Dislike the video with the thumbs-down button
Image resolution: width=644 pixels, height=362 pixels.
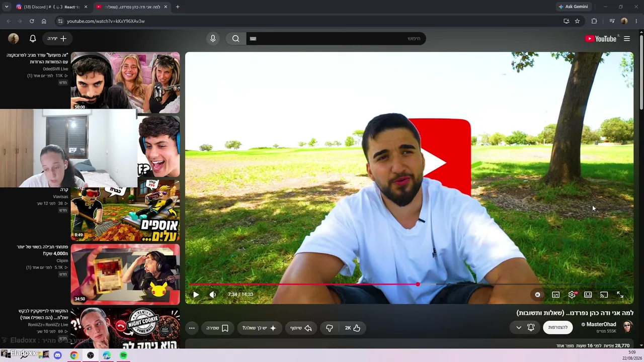point(330,328)
